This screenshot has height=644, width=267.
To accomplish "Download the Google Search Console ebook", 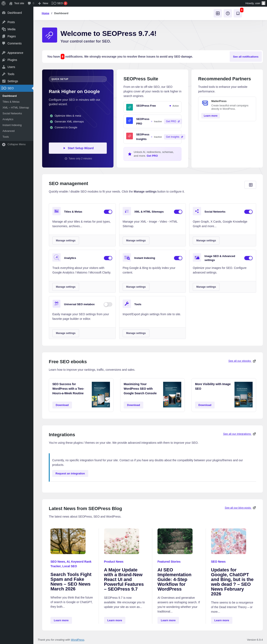I will point(133,405).
